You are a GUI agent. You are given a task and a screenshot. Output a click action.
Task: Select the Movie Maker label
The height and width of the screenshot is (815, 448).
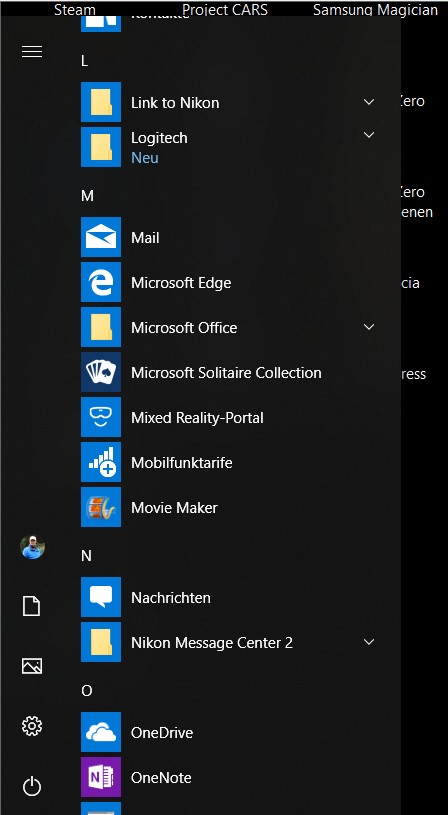[174, 508]
